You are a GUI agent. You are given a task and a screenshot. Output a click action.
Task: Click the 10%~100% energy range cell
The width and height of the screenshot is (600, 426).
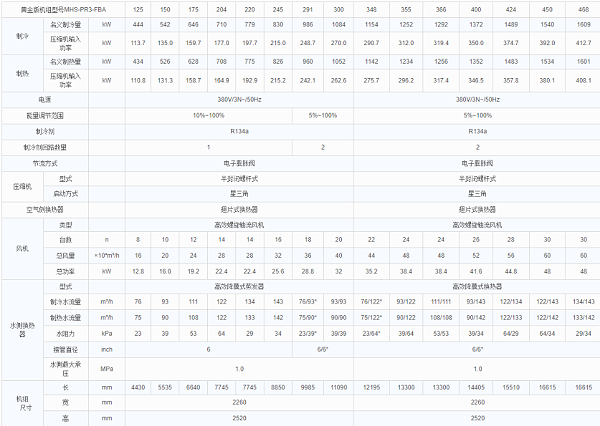click(x=209, y=116)
